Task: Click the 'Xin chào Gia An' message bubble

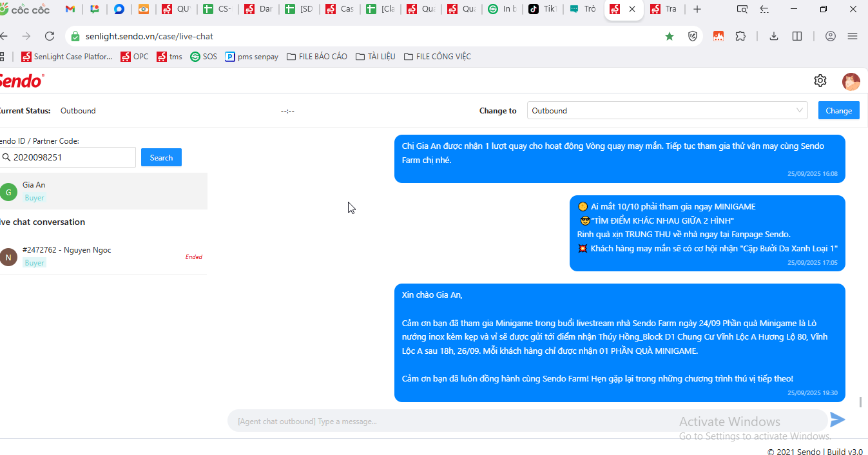Action: [619, 343]
